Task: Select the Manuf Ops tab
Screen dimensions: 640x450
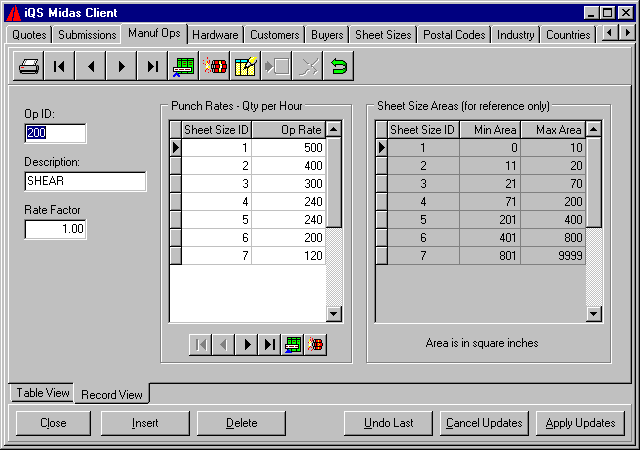Action: pos(154,33)
